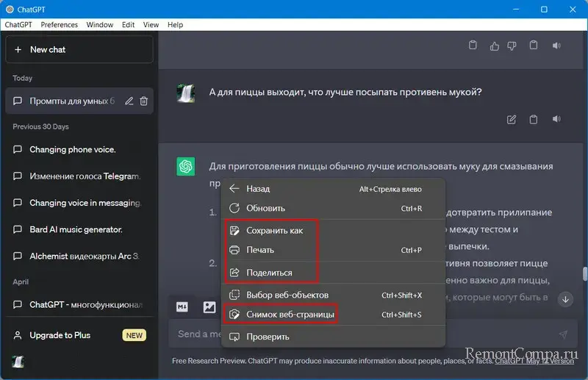
Task: Rename the selected chat with the pencil icon
Action: tap(129, 101)
